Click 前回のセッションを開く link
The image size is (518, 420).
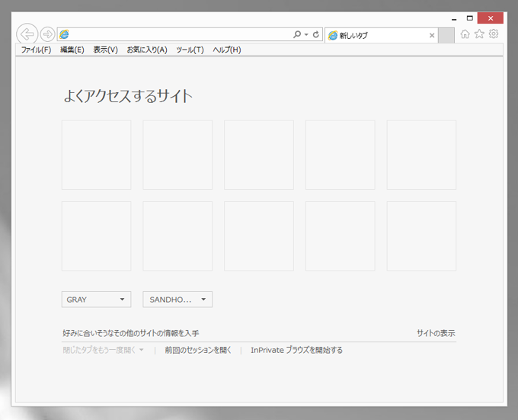(198, 350)
